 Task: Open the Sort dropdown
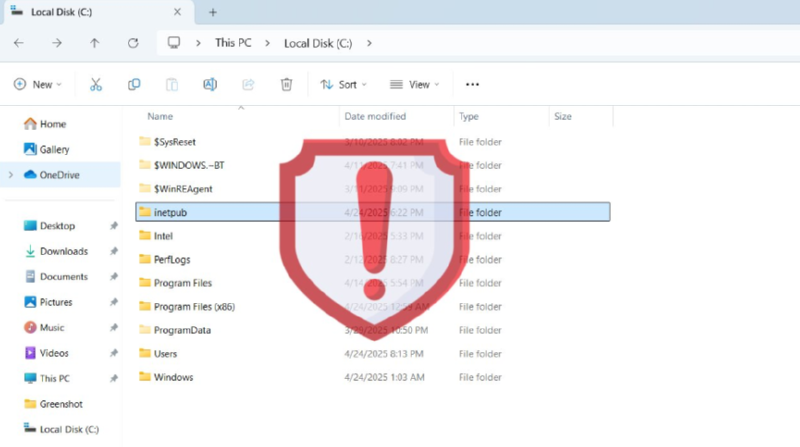coord(343,85)
